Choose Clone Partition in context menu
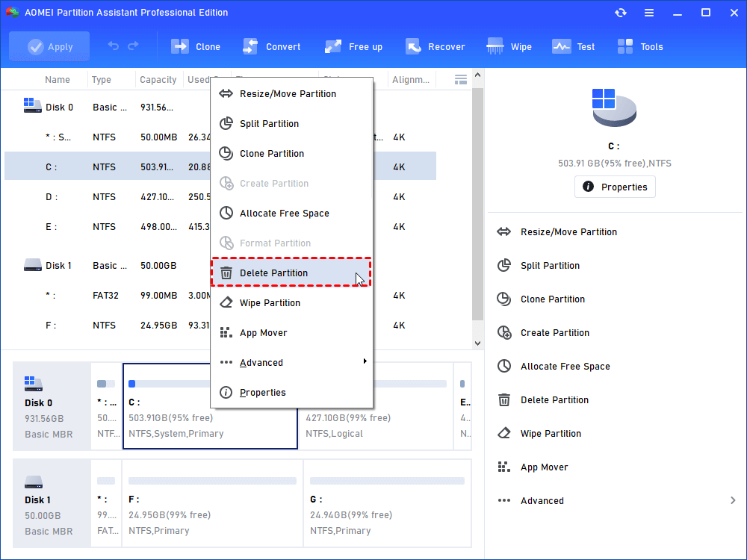Screen dimensions: 747x560 point(291,154)
